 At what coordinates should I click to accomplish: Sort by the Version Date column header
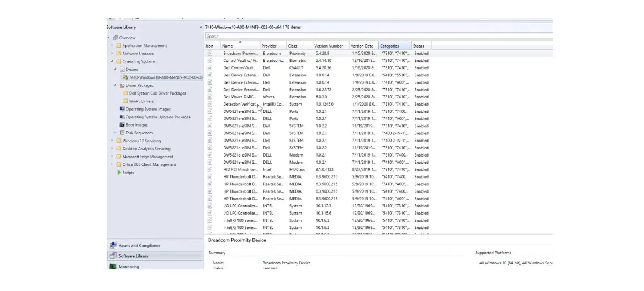363,46
